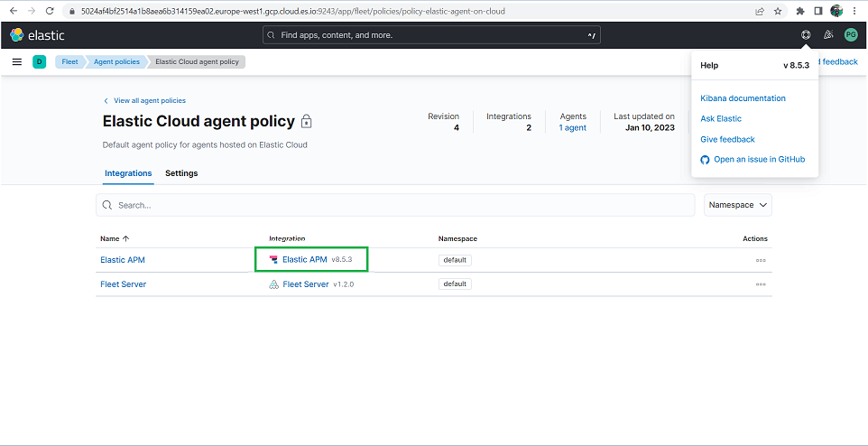Screen dimensions: 868x446
Task: Open the PG user avatar menu
Action: click(851, 35)
